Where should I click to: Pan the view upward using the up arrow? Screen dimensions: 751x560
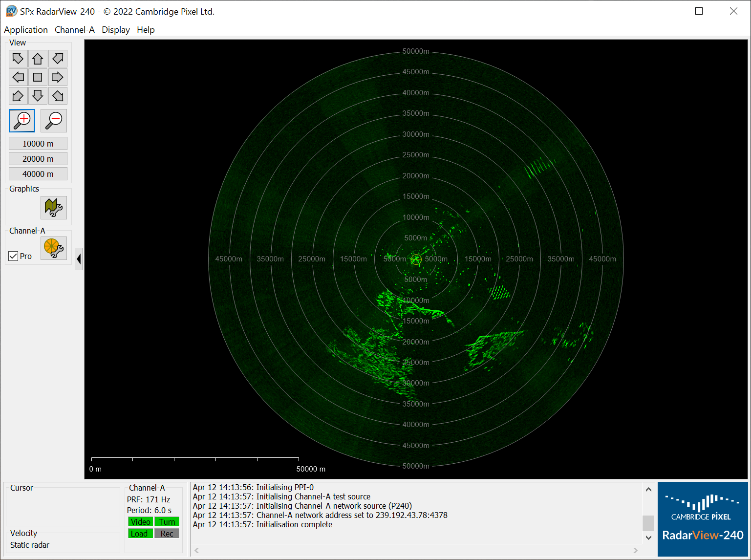[x=38, y=58]
